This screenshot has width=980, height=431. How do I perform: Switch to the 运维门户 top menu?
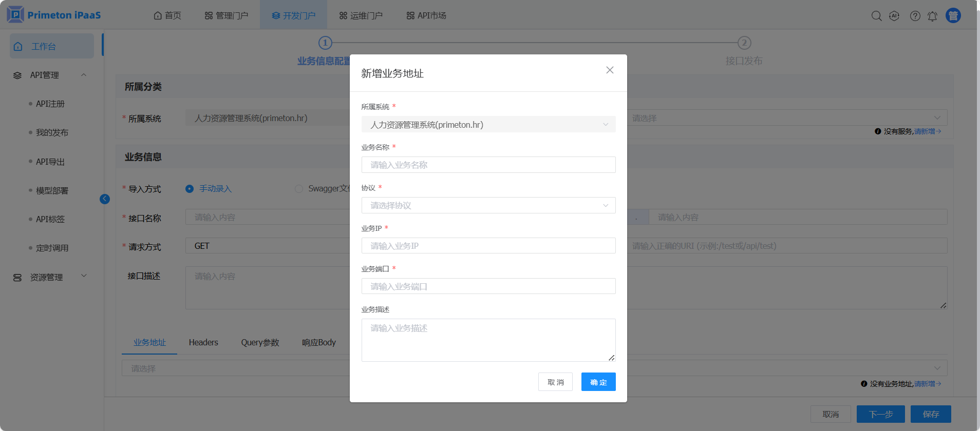coord(361,15)
